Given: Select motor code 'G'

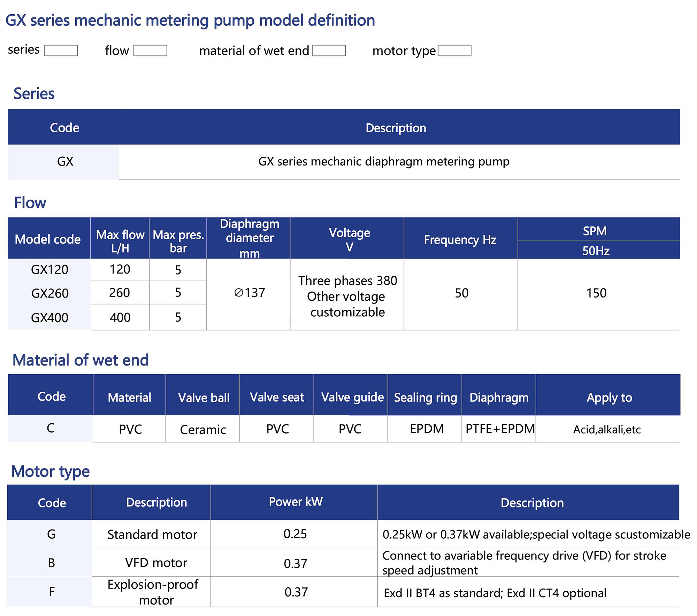Looking at the screenshot, I should pos(51,534).
